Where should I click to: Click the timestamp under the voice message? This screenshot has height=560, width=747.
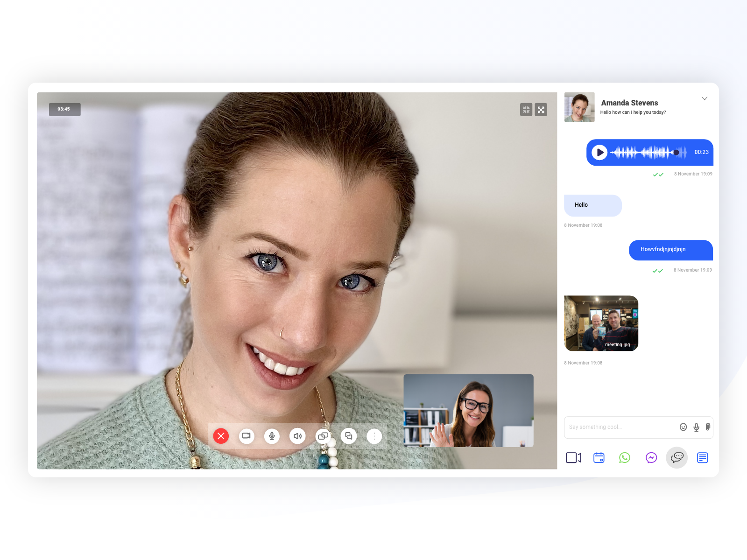[693, 174]
